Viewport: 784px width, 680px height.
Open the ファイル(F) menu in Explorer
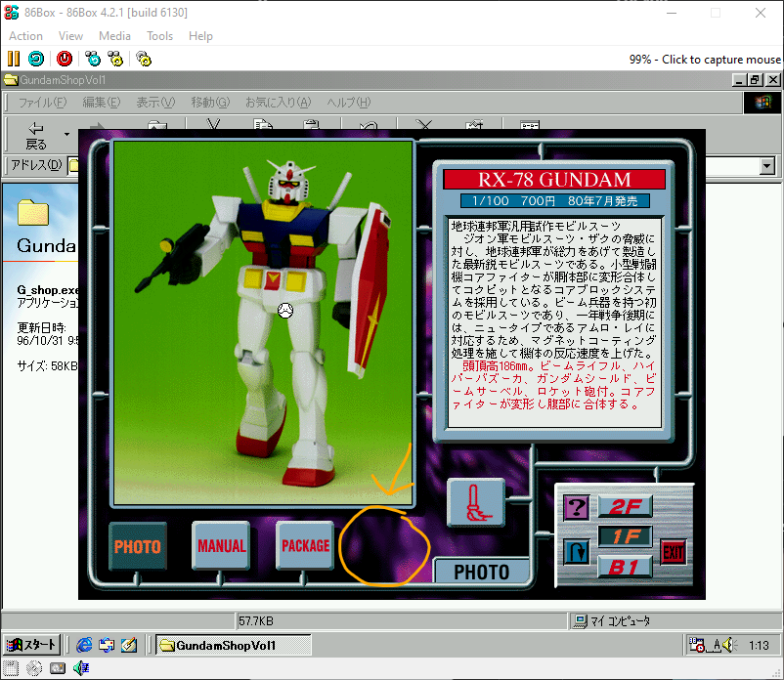pyautogui.click(x=42, y=103)
